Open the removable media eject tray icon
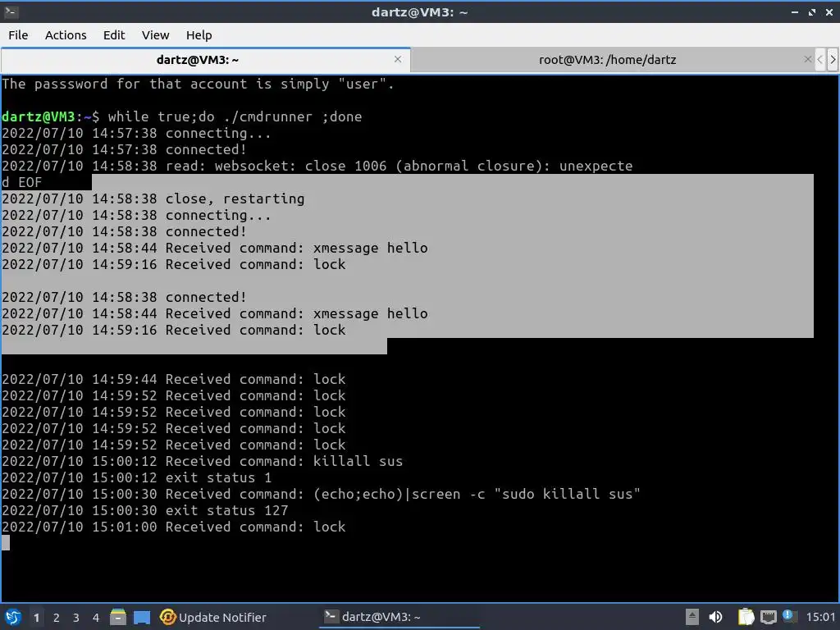 pos(692,617)
